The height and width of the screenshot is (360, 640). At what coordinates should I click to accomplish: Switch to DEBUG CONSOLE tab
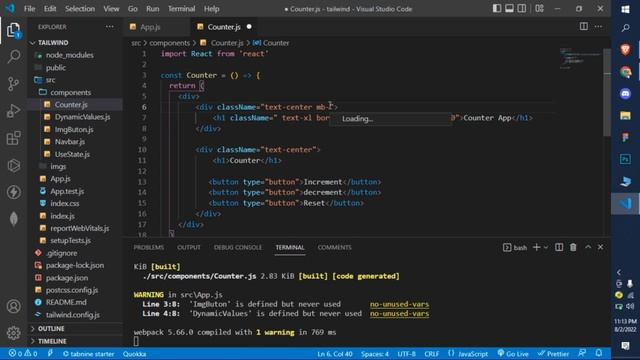(238, 248)
